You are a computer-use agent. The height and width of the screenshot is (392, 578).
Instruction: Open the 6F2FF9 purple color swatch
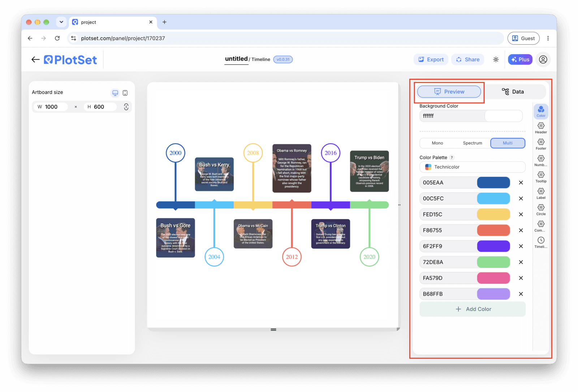(493, 246)
